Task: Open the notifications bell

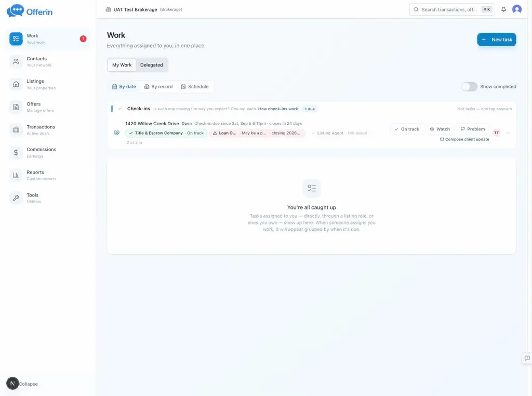Action: pos(503,9)
